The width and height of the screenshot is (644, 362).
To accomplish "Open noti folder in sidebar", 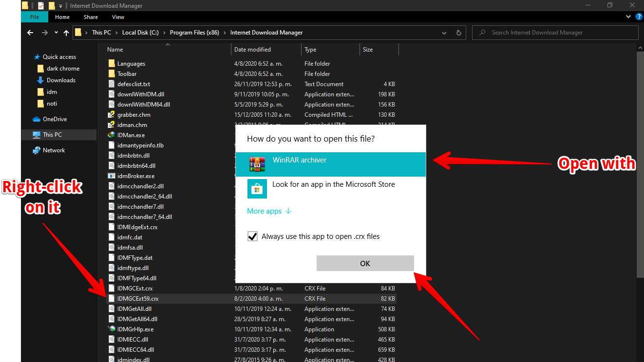I will (52, 104).
